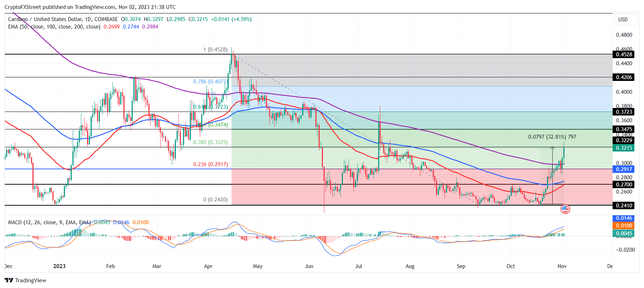
Task: Click the +0.0141 (+4.59%) change value
Action: click(231, 19)
